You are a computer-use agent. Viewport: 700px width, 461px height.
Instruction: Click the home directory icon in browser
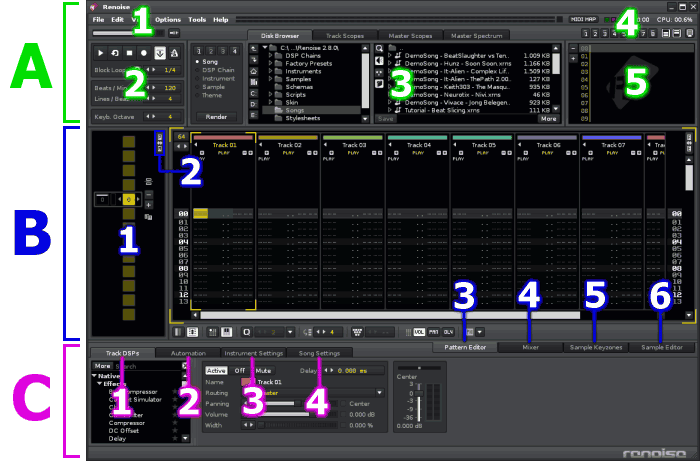[x=254, y=71]
